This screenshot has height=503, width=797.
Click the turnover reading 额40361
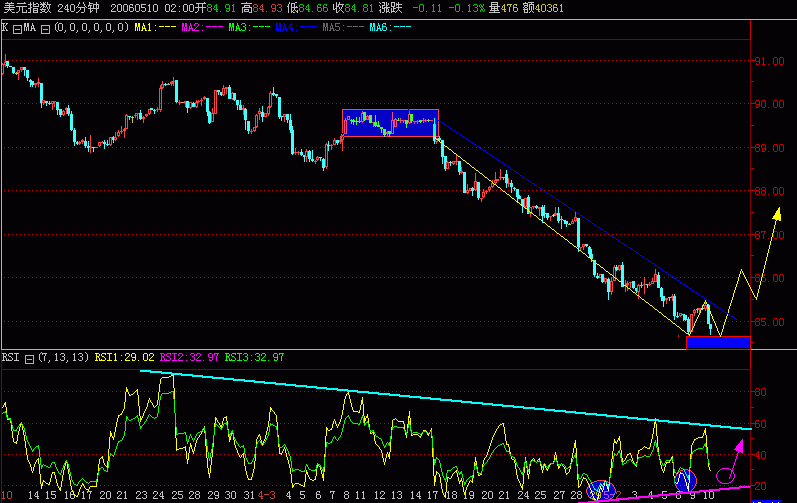click(543, 8)
